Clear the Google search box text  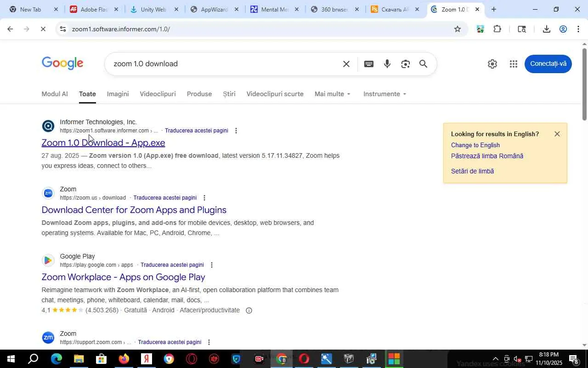346,64
